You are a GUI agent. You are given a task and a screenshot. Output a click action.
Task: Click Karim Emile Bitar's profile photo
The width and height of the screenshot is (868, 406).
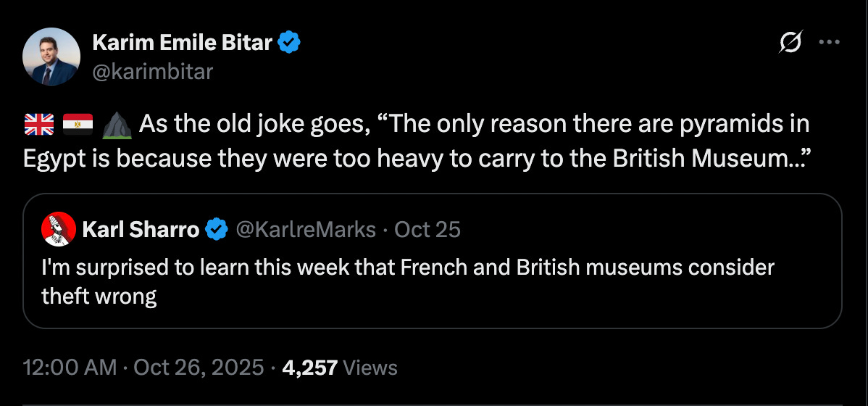[51, 57]
